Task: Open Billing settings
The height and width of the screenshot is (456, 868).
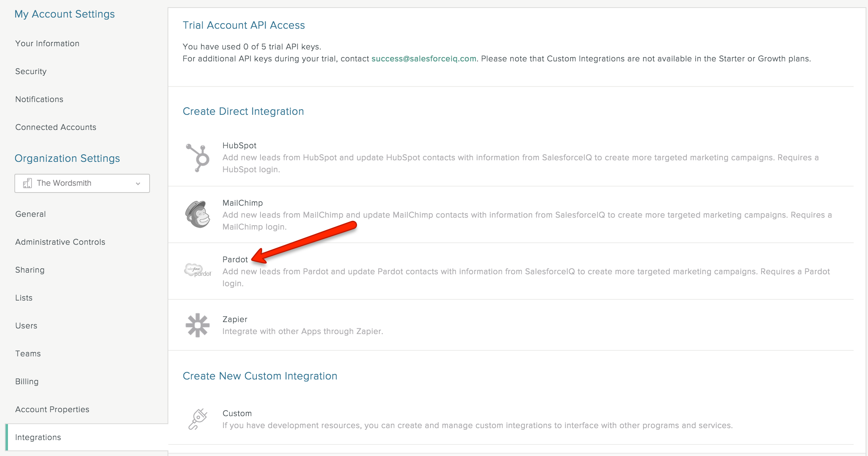Action: click(27, 381)
